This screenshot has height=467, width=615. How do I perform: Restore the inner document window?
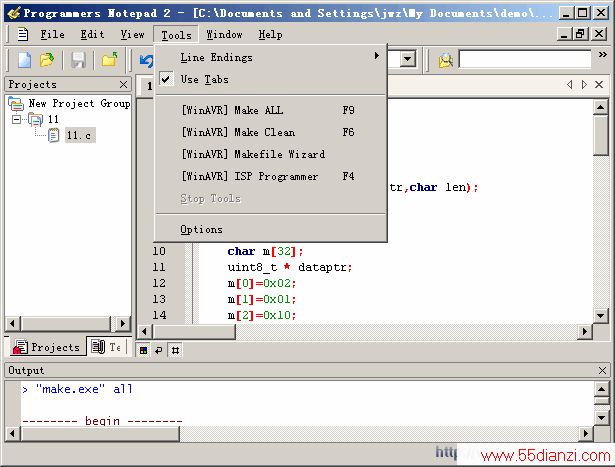[x=580, y=34]
